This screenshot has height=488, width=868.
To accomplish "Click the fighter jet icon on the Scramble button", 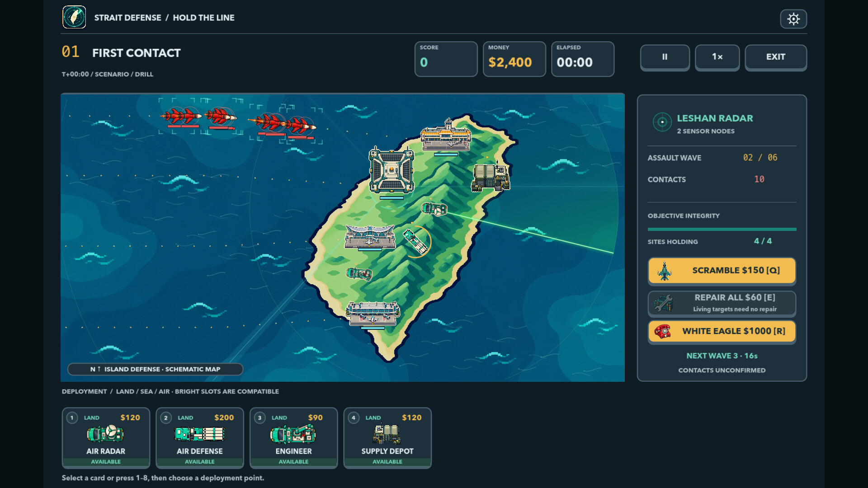I will point(665,271).
